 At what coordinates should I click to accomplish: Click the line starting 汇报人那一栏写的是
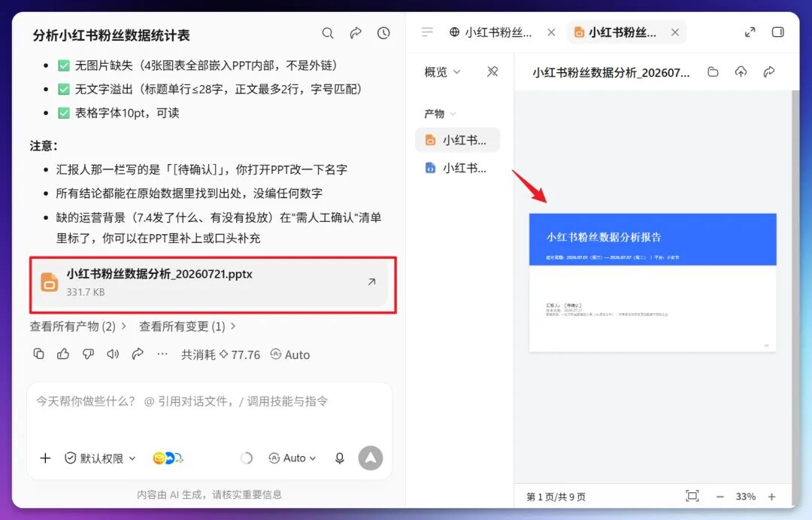click(201, 169)
